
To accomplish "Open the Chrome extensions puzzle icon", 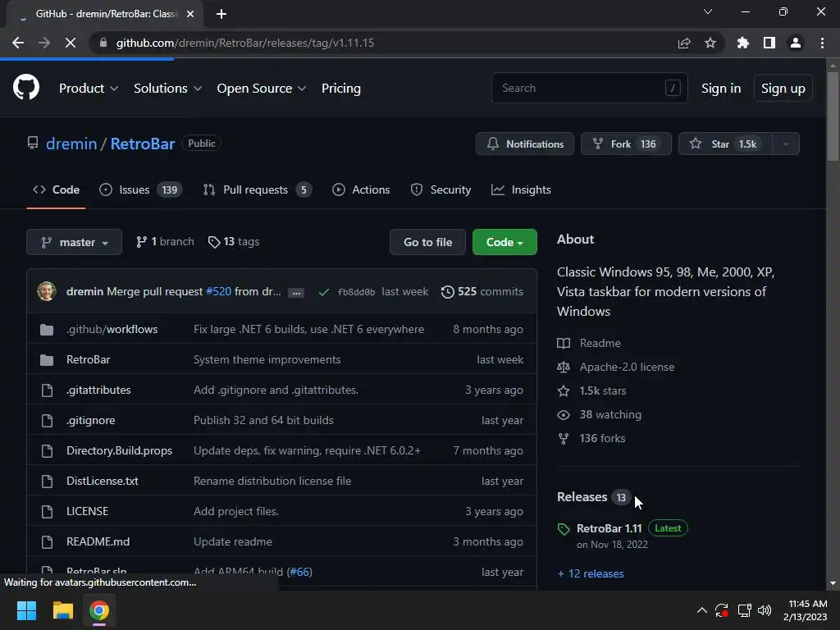I will pyautogui.click(x=743, y=43).
